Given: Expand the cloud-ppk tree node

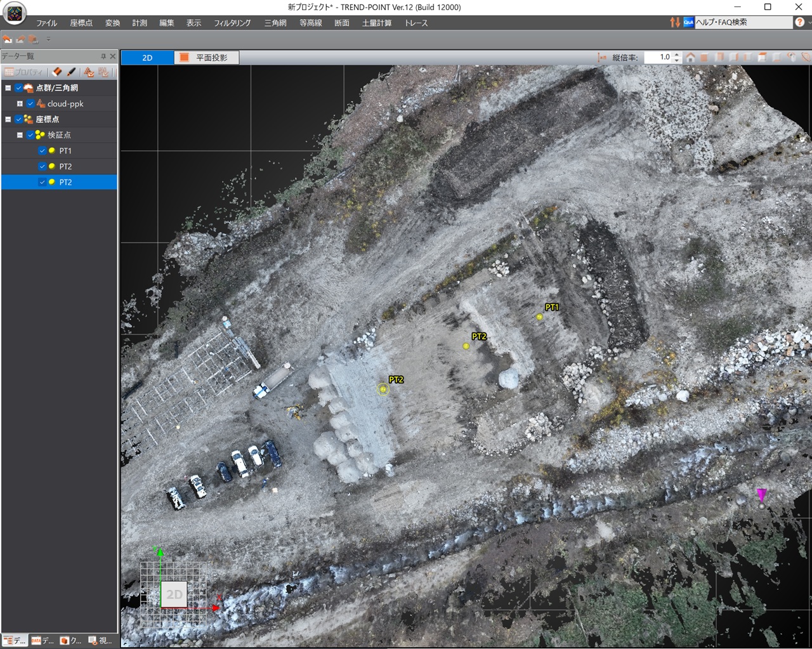Looking at the screenshot, I should coord(20,103).
